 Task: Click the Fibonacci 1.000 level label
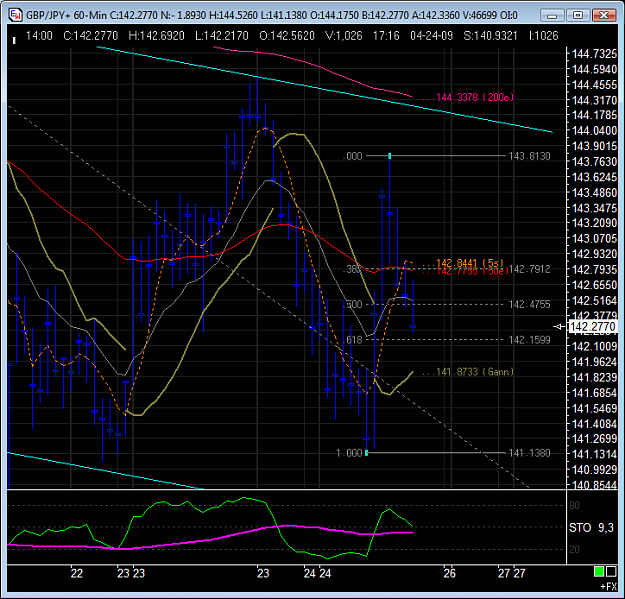coord(349,453)
